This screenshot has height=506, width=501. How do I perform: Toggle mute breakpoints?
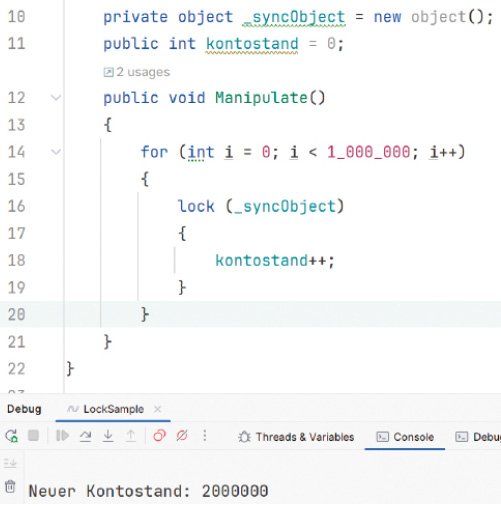[182, 436]
